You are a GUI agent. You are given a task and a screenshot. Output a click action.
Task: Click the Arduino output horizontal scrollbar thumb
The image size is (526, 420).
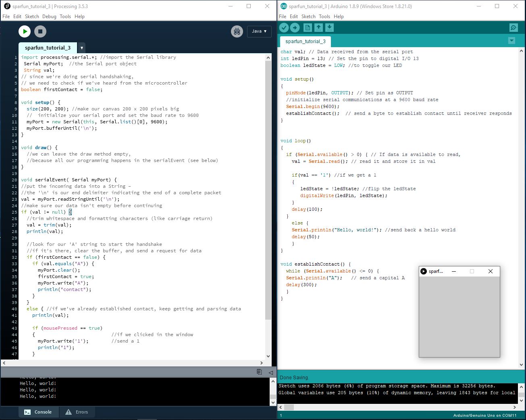289,408
